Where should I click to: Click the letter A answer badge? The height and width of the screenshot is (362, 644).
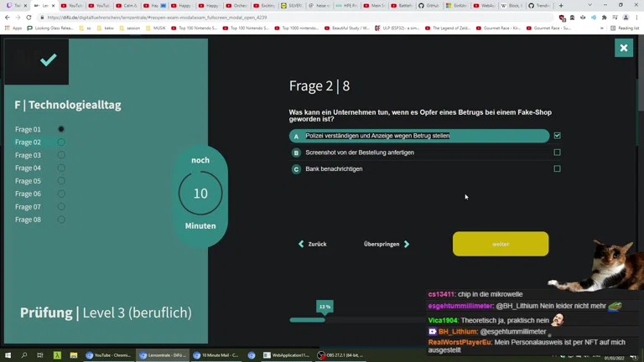(296, 136)
